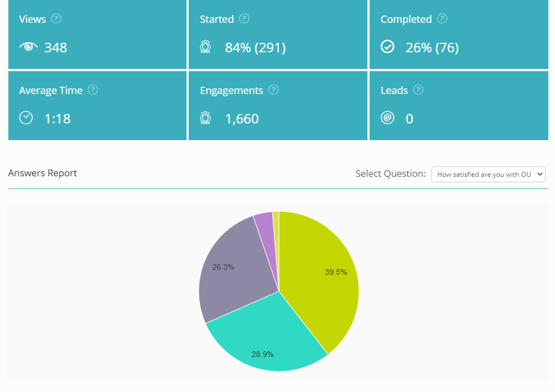Image resolution: width=555 pixels, height=392 pixels.
Task: Open the Completed help tooltip icon
Action: pos(442,19)
